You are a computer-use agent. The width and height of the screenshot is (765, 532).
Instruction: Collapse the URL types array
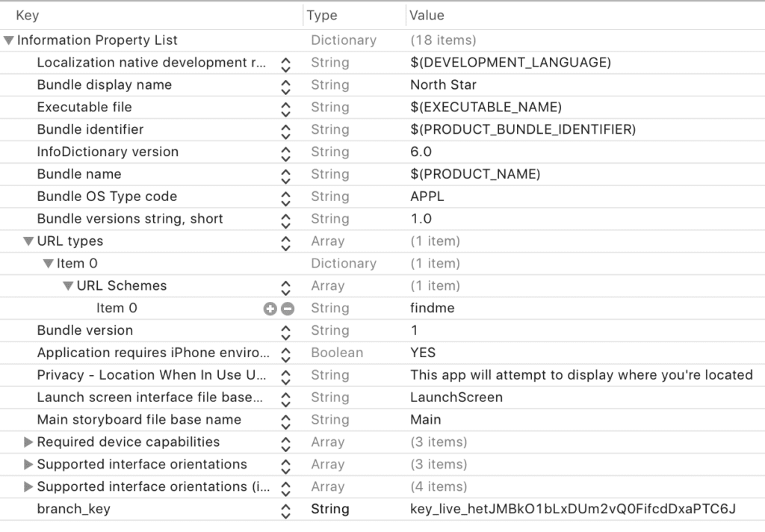(28, 241)
